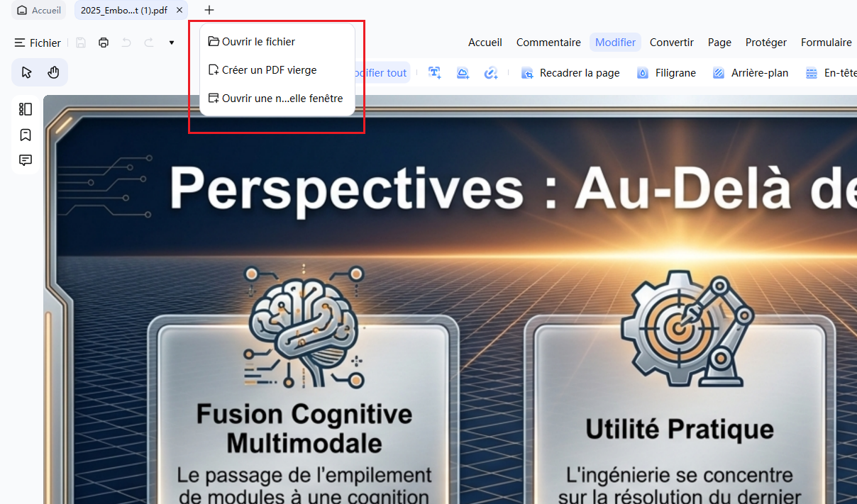
Task: Open the En-tête header tool
Action: click(831, 73)
